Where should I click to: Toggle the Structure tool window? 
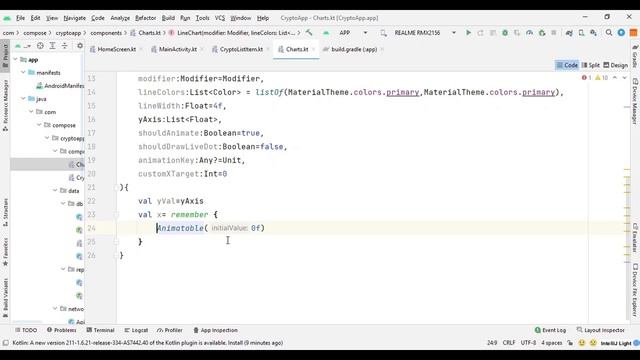(x=5, y=213)
